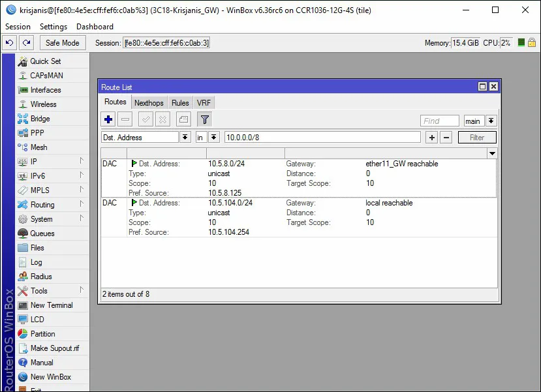The image size is (541, 392).
Task: Click the Filter funnel icon in toolbar
Action: 204,119
